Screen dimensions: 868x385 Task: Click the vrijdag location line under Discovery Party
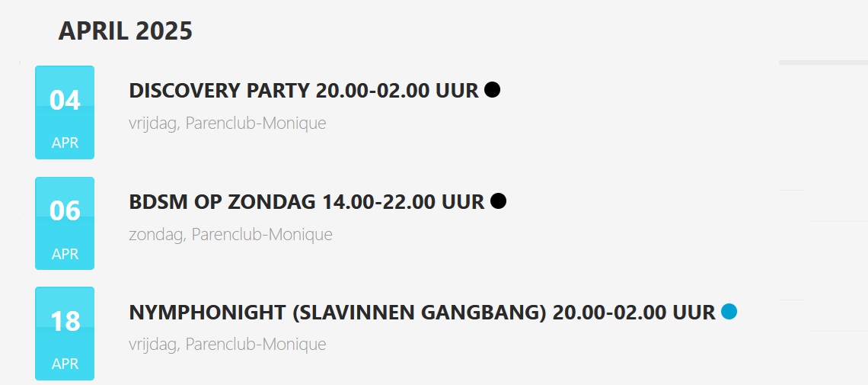[x=228, y=123]
